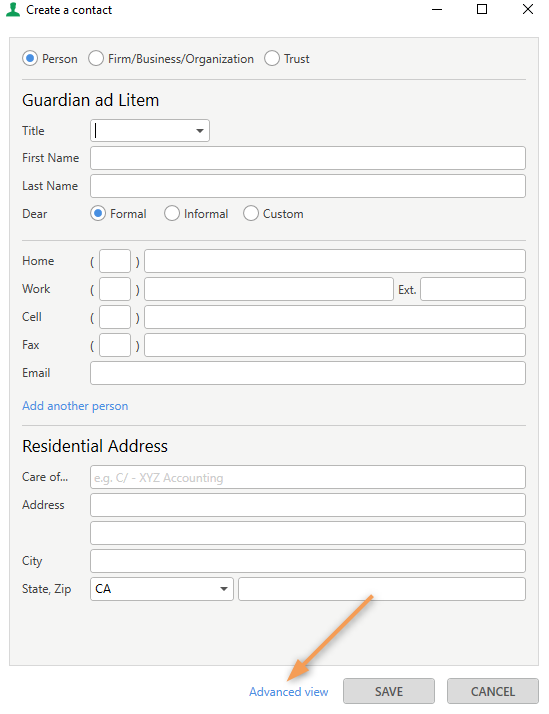The width and height of the screenshot is (549, 714).
Task: Choose Informal salutation option
Action: (x=172, y=214)
